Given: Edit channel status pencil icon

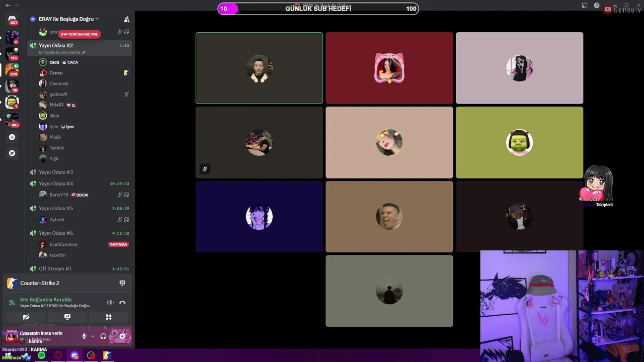Looking at the screenshot, I should click(84, 52).
